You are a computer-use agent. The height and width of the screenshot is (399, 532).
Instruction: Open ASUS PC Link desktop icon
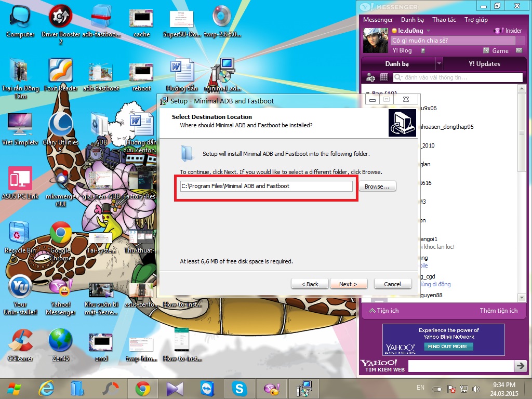click(20, 183)
